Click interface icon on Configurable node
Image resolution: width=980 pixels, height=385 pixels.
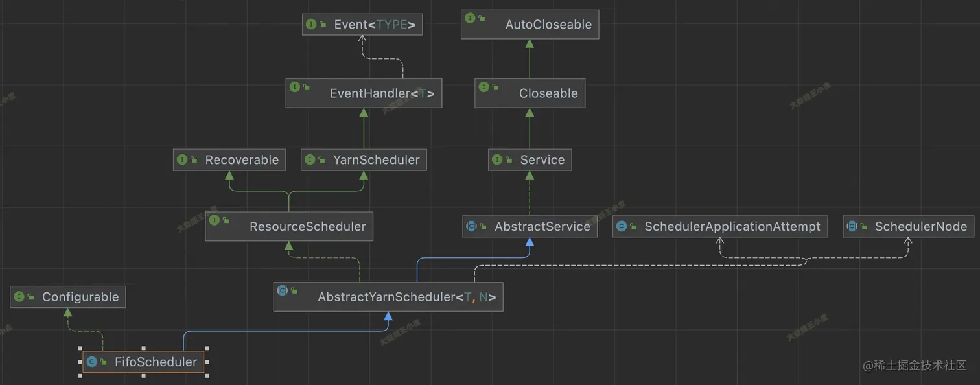pos(19,297)
